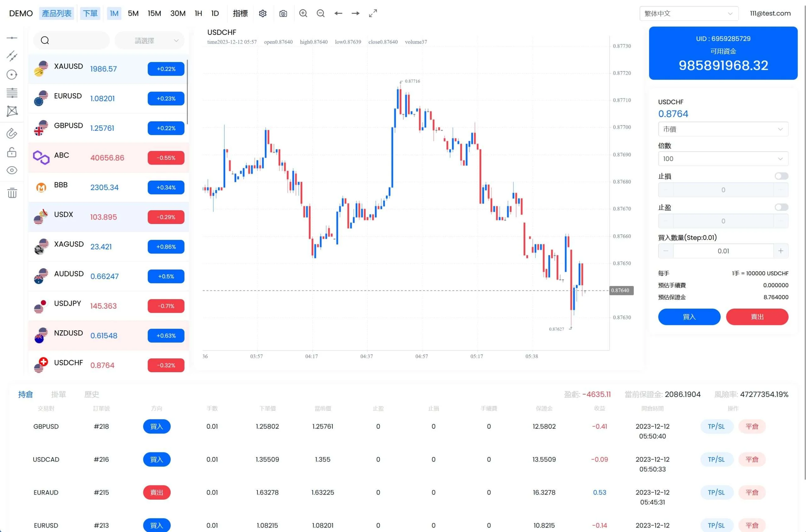
Task: Expand the 倍數 leverage dropdown
Action: (x=723, y=159)
